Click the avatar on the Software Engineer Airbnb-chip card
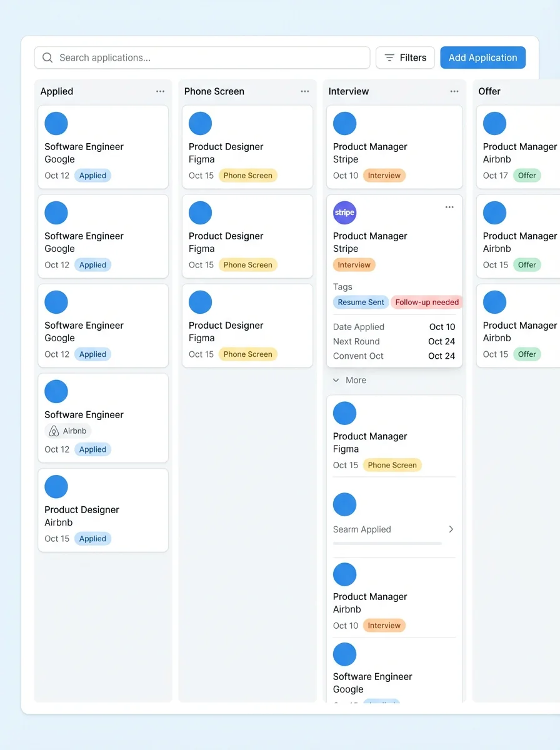This screenshot has height=750, width=560. click(x=56, y=391)
